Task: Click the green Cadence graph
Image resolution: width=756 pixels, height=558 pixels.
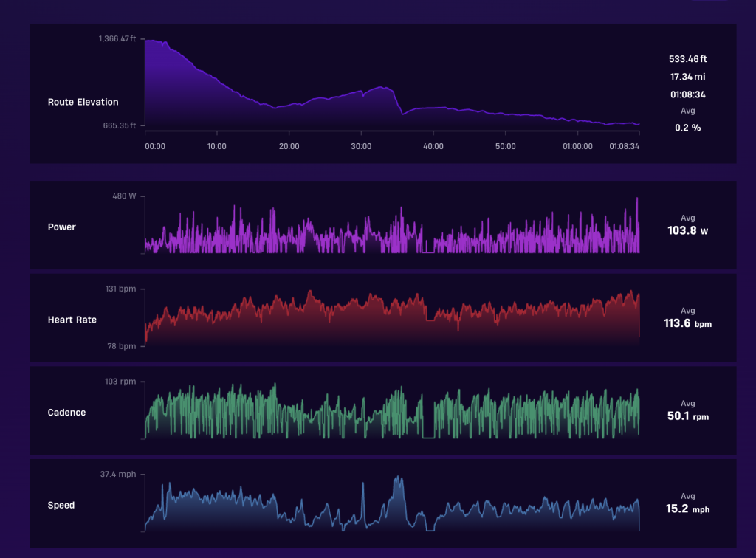Action: [x=392, y=410]
